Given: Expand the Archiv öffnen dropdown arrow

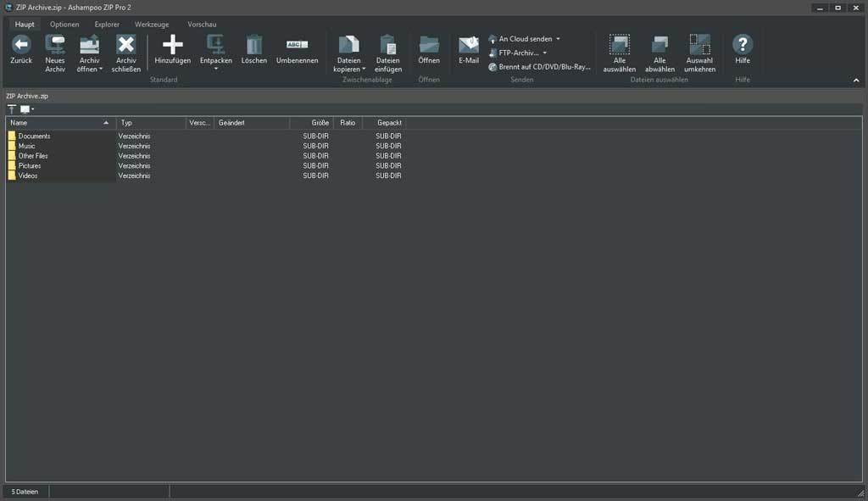Looking at the screenshot, I should 101,70.
